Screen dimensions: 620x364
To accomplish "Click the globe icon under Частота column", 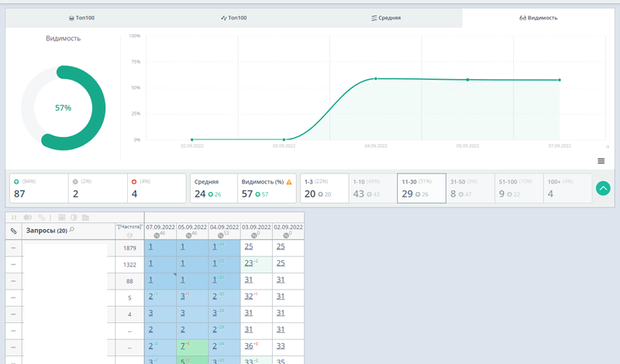I will pyautogui.click(x=129, y=235).
